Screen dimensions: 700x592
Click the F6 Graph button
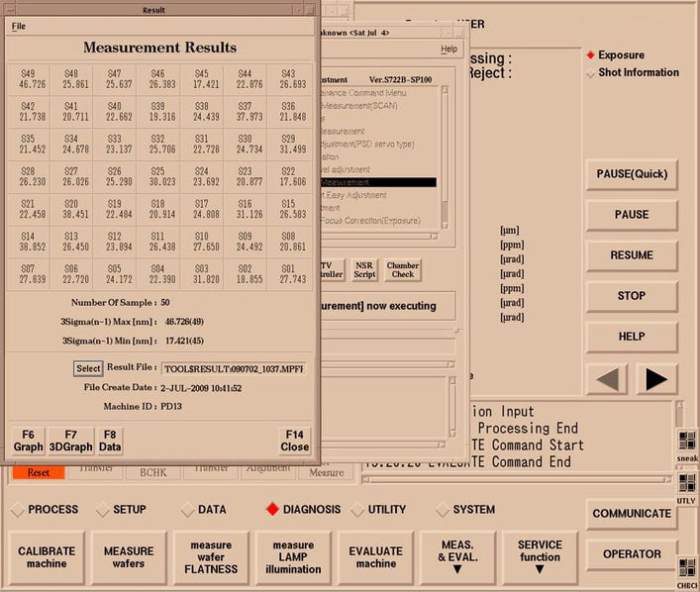(x=28, y=441)
